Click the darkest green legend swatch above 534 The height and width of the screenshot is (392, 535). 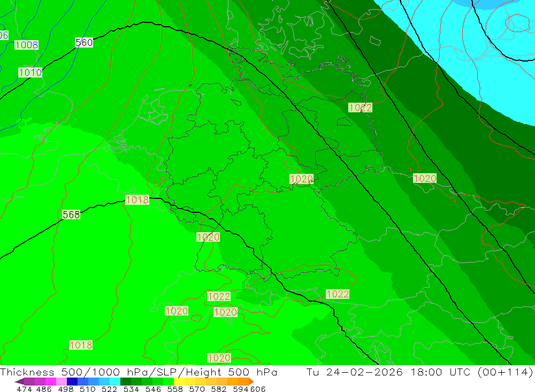tap(126, 381)
